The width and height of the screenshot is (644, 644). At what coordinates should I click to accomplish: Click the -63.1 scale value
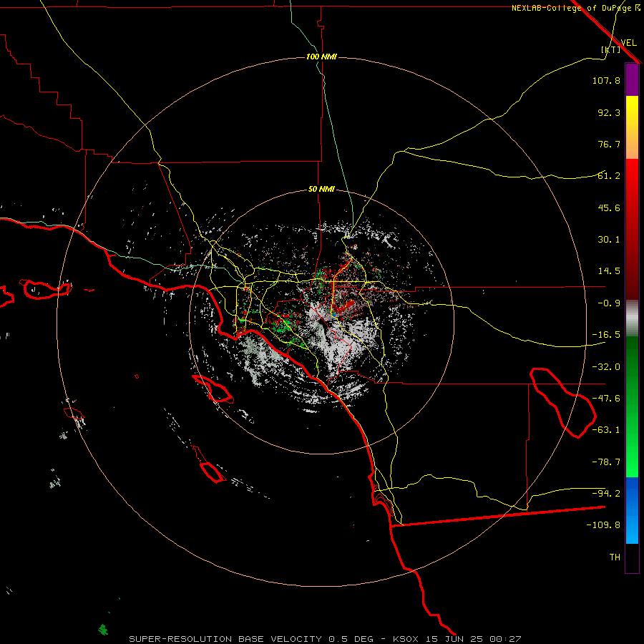coord(606,430)
